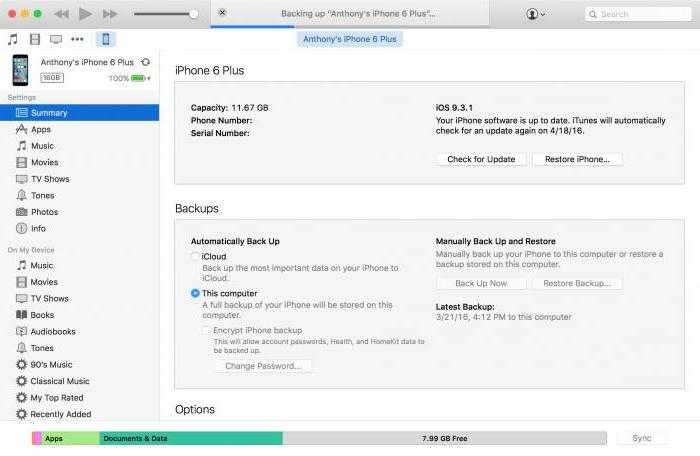Open the account user menu icon
The image size is (700, 456).
pyautogui.click(x=535, y=14)
